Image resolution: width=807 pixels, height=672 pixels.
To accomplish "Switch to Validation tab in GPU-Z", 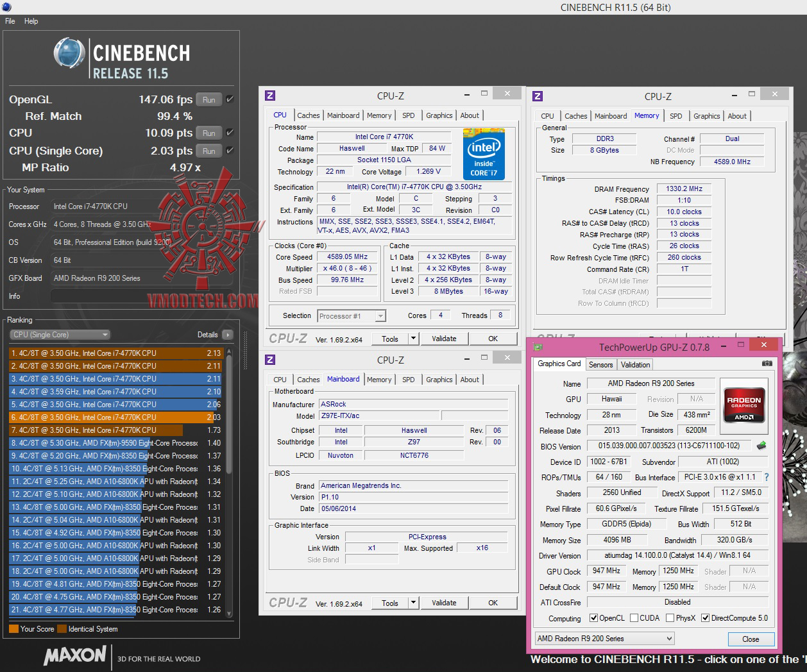I will [635, 364].
